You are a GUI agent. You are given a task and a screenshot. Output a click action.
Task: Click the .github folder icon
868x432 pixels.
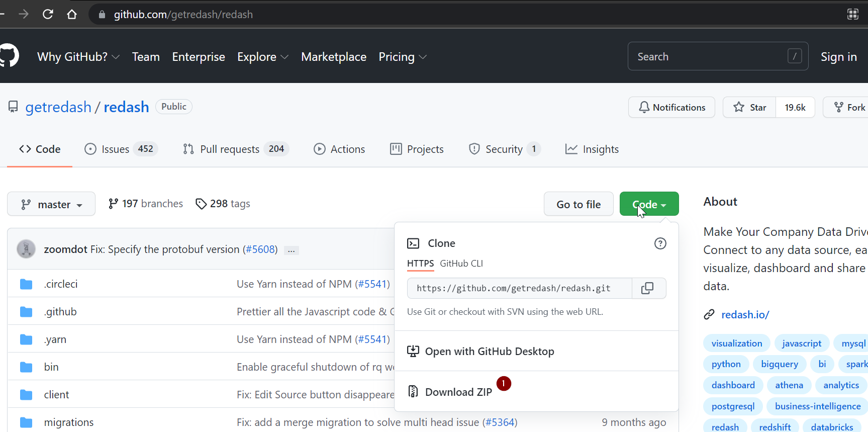[26, 312]
